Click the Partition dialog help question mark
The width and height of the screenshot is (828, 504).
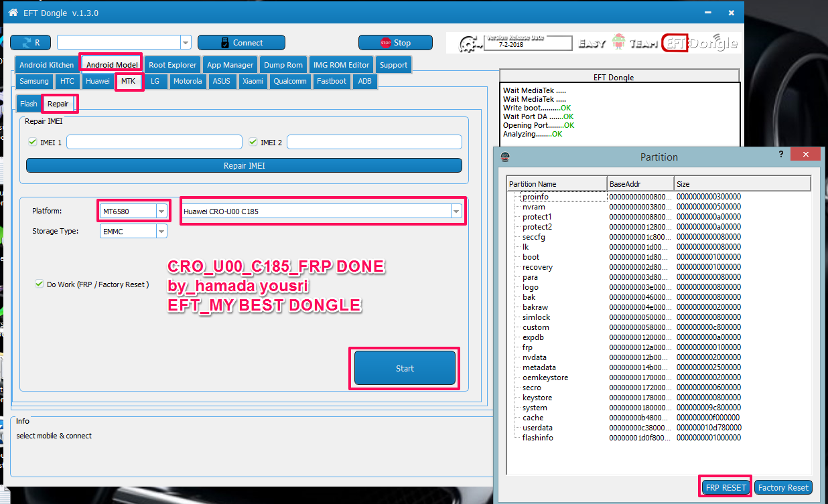pos(780,154)
